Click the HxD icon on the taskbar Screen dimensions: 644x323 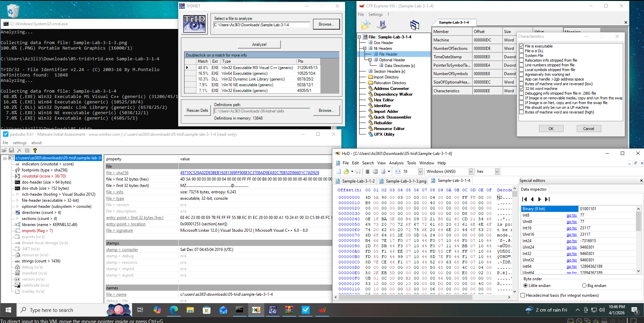(x=256, y=310)
